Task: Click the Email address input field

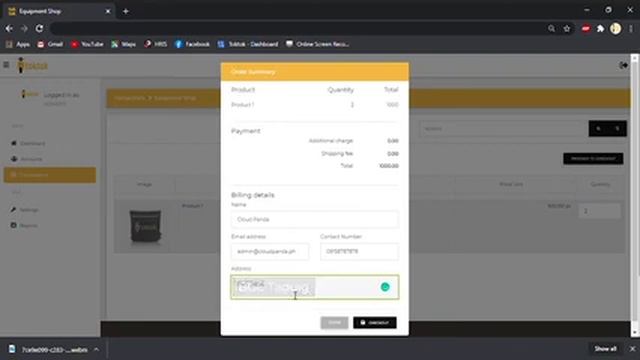Action: coord(270,251)
